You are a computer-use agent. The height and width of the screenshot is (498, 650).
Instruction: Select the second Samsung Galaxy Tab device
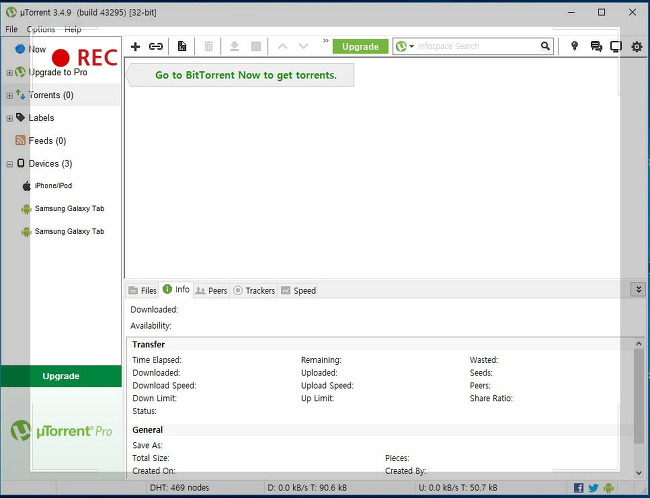(69, 231)
